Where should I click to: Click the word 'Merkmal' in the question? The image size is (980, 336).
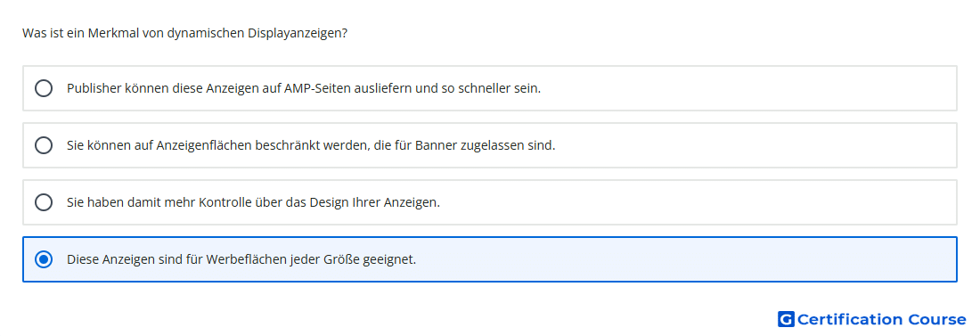pyautogui.click(x=110, y=33)
